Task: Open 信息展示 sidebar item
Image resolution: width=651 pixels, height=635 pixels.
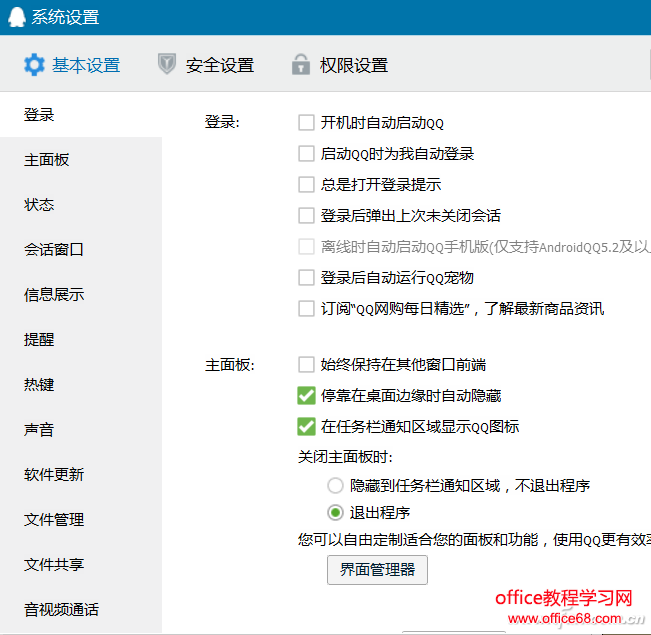Action: [81, 295]
